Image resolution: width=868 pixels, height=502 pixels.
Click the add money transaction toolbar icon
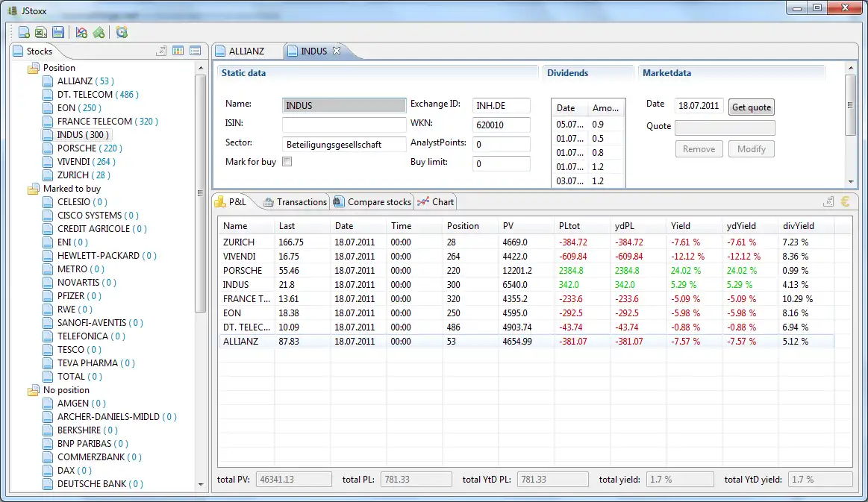point(99,33)
